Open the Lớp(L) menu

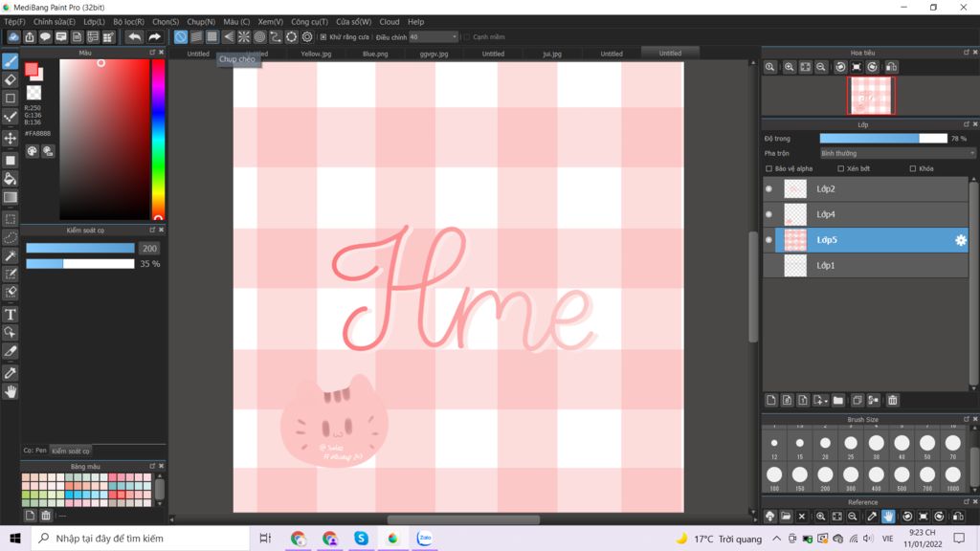[95, 22]
